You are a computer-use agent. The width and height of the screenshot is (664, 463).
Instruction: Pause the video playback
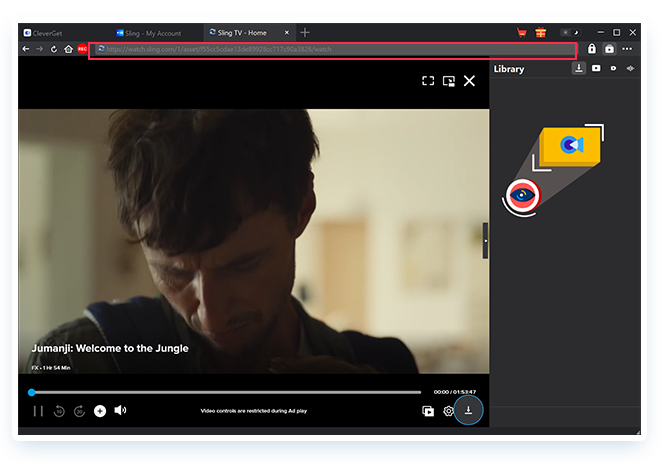click(x=38, y=411)
